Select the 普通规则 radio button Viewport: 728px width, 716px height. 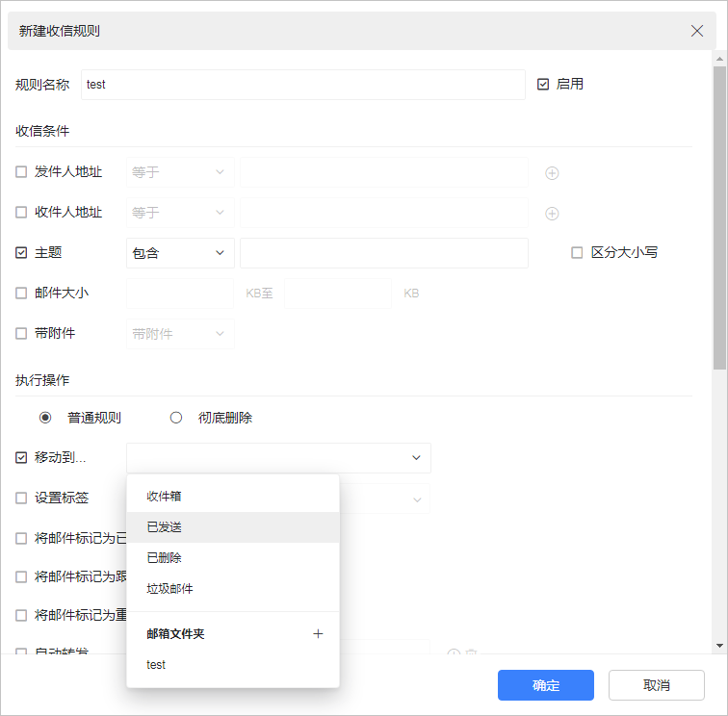tap(45, 418)
